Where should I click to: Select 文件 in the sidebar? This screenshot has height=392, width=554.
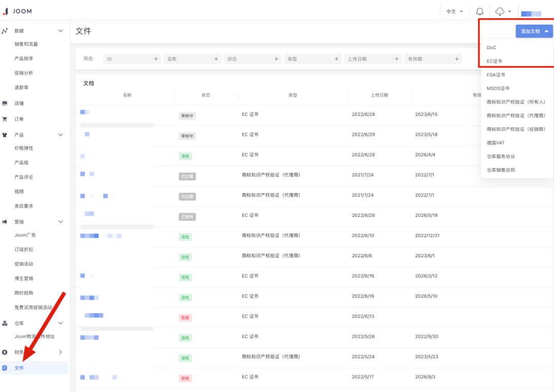tap(19, 368)
